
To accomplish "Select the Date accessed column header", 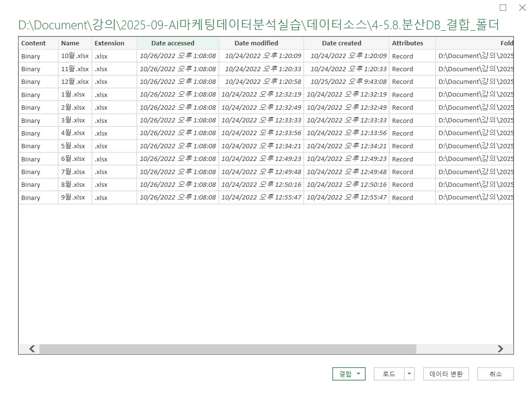I will [x=178, y=43].
